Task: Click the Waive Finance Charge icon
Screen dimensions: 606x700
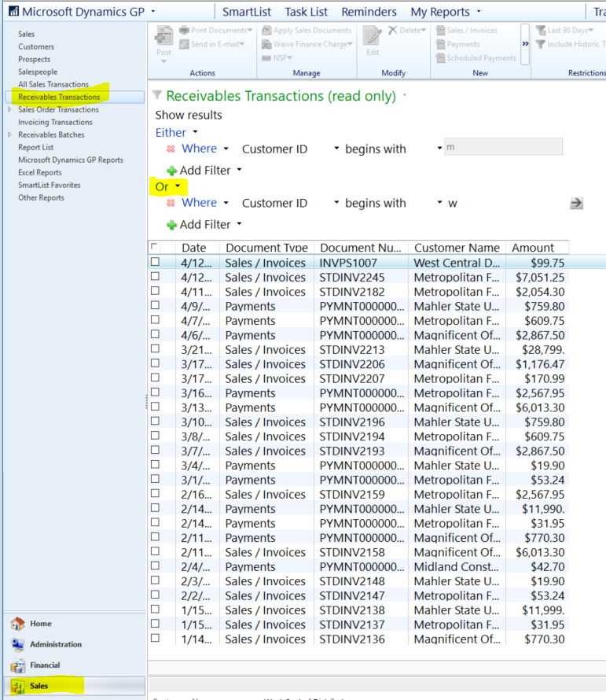Action: [x=266, y=44]
